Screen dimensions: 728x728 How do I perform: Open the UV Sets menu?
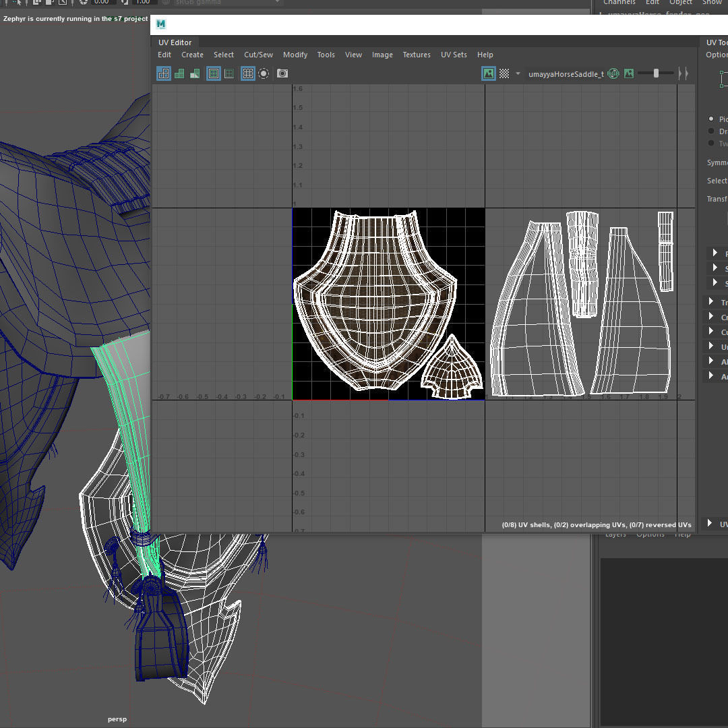click(454, 55)
